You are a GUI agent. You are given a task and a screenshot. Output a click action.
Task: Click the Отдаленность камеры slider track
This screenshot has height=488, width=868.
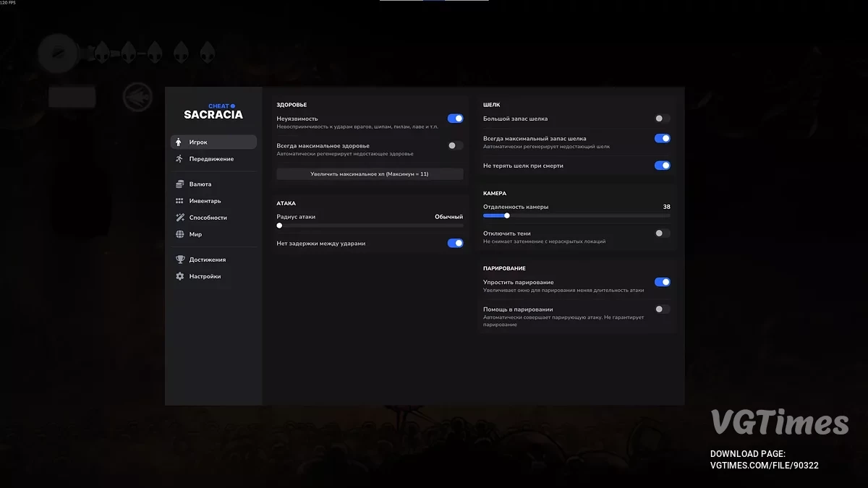[x=576, y=215]
